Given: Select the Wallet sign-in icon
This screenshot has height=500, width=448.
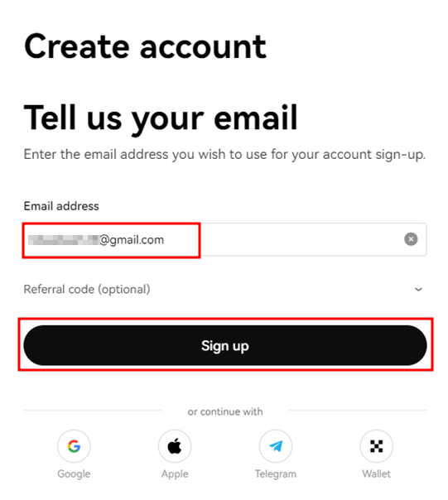Looking at the screenshot, I should coord(376,446).
